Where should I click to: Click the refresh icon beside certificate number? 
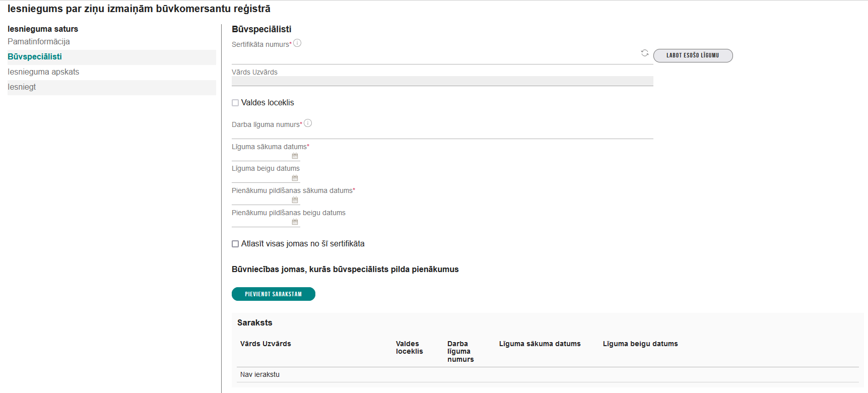[x=644, y=53]
